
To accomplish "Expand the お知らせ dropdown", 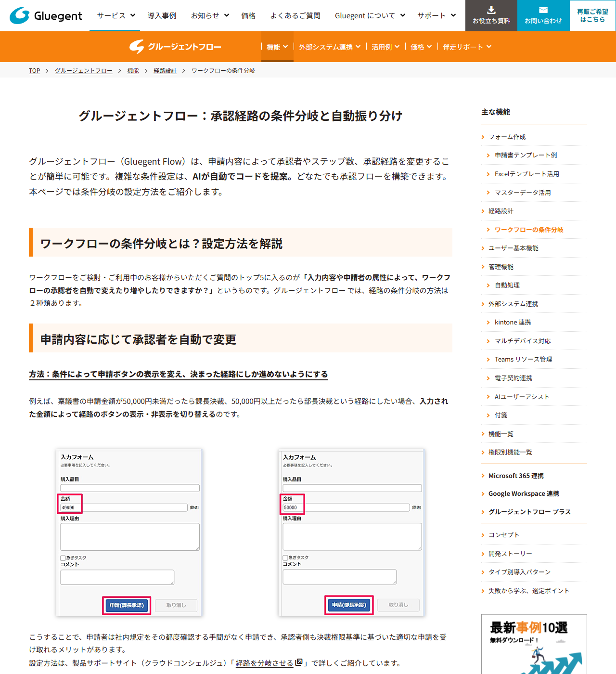I will click(x=210, y=15).
